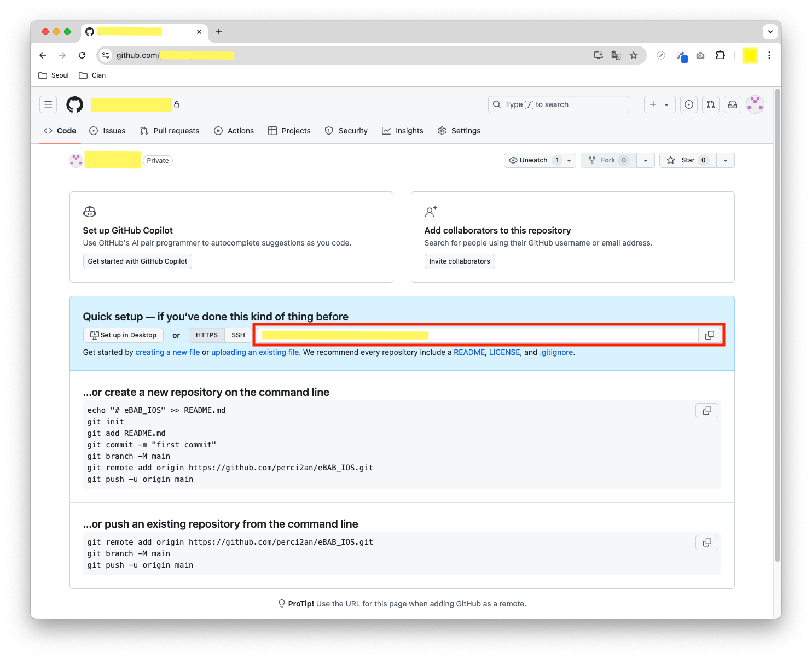
Task: Open the notifications inbox icon
Action: click(733, 104)
